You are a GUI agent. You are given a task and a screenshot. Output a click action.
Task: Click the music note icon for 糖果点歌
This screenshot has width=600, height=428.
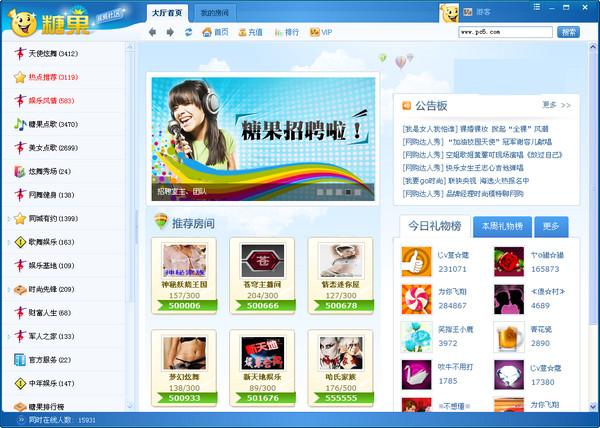pyautogui.click(x=20, y=124)
